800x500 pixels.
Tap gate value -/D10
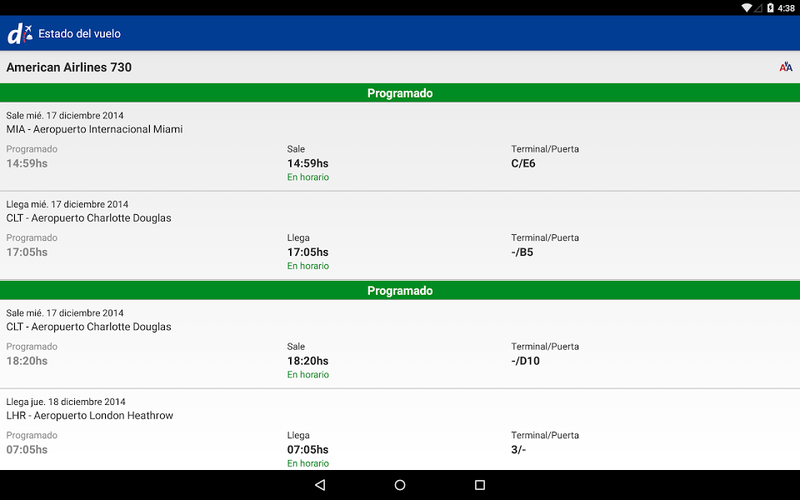pos(526,361)
